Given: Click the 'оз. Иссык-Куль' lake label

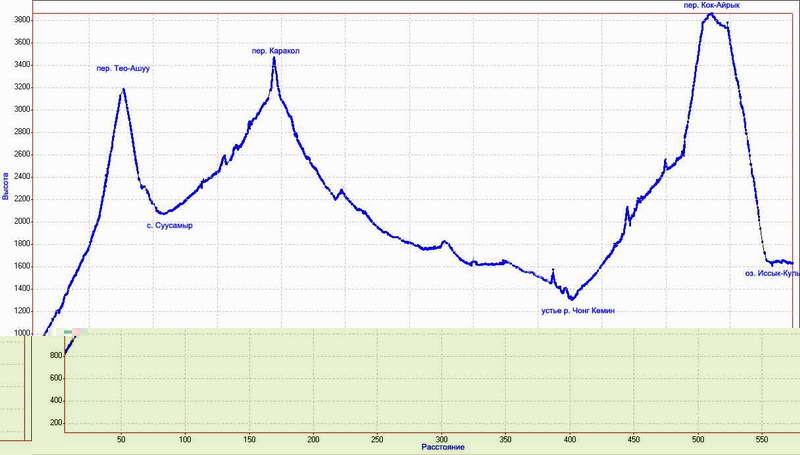Looking at the screenshot, I should click(x=771, y=273).
